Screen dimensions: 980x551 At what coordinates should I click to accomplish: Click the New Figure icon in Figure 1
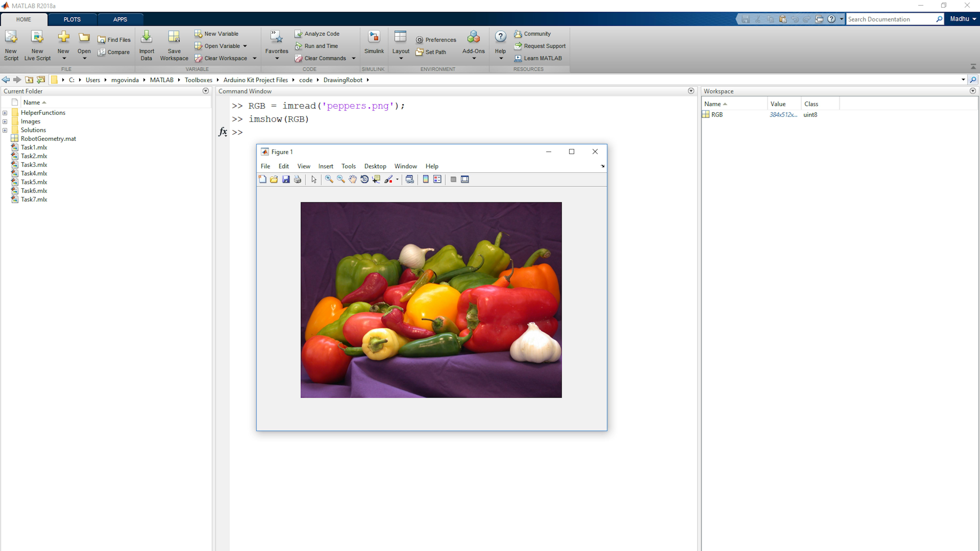tap(262, 179)
